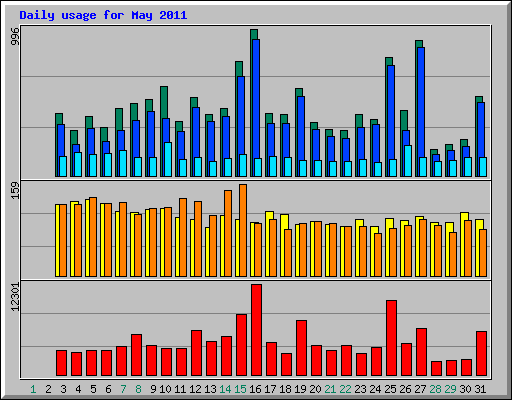Select day label 16
The width and height of the screenshot is (512, 400).
[255, 389]
